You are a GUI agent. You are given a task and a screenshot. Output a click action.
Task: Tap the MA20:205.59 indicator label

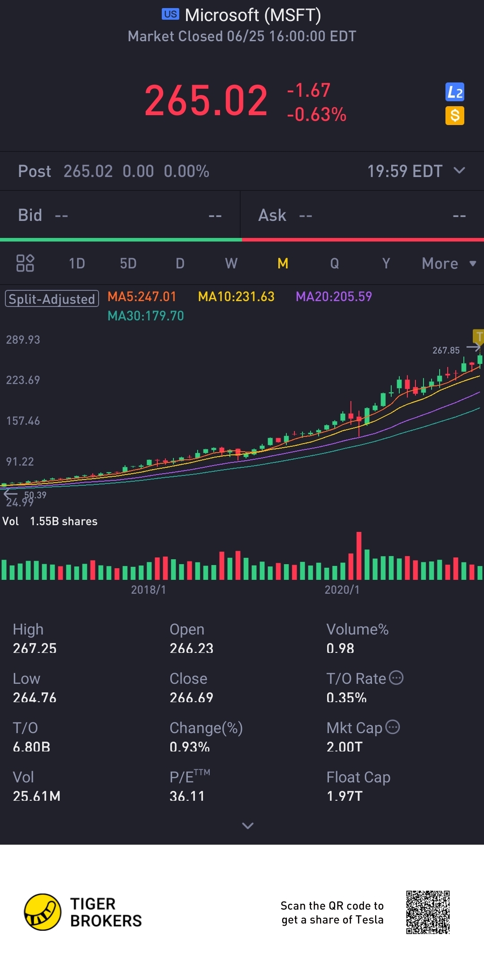334,297
